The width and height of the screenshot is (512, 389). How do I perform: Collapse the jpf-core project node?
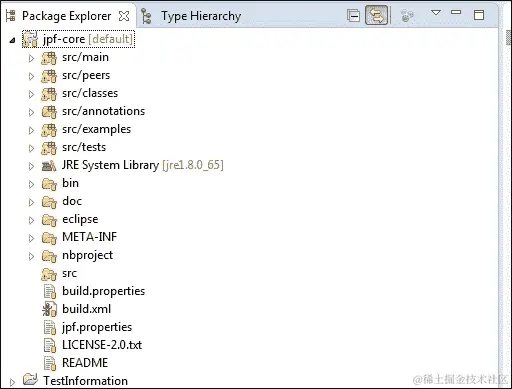point(13,40)
